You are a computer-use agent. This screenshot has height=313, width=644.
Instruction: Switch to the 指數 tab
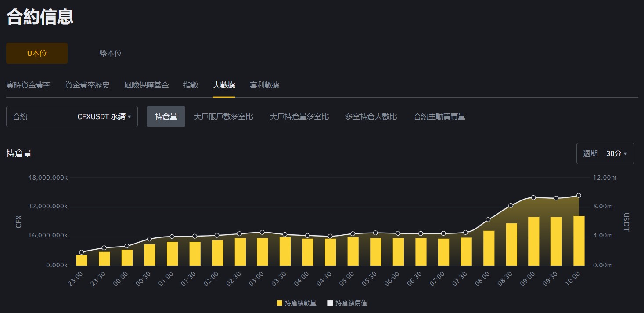191,85
